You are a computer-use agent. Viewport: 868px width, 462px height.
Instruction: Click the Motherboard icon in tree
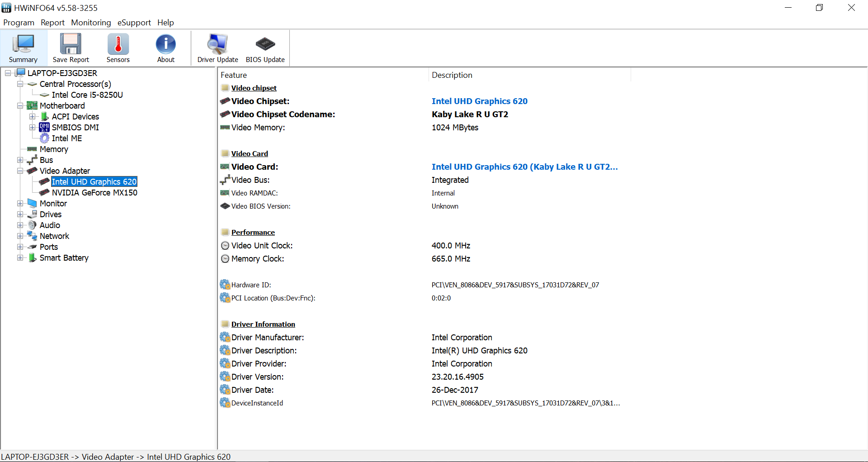pos(32,106)
